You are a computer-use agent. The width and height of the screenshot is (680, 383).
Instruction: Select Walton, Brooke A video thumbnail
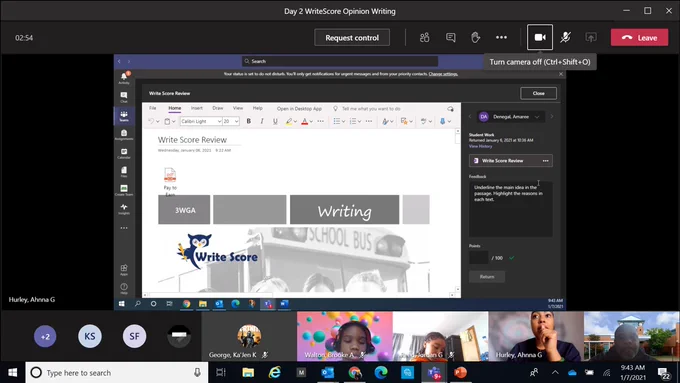(345, 336)
